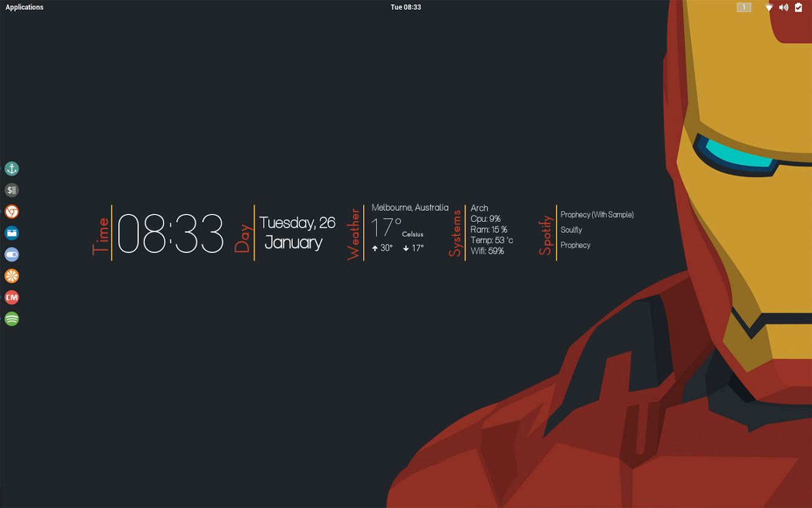This screenshot has width=812, height=508.
Task: Click the Prophecy (With Sample) track title
Action: pyautogui.click(x=597, y=214)
